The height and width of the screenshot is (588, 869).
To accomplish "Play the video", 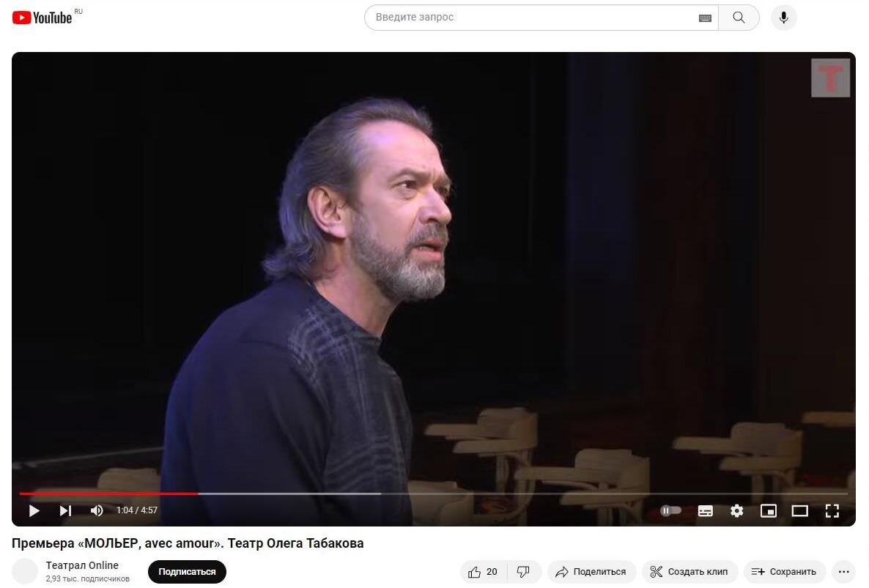I will click(x=34, y=510).
